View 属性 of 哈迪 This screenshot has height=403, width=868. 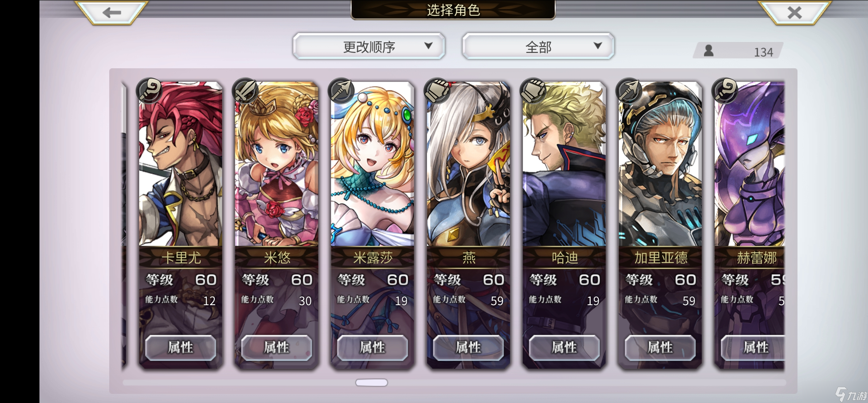564,347
